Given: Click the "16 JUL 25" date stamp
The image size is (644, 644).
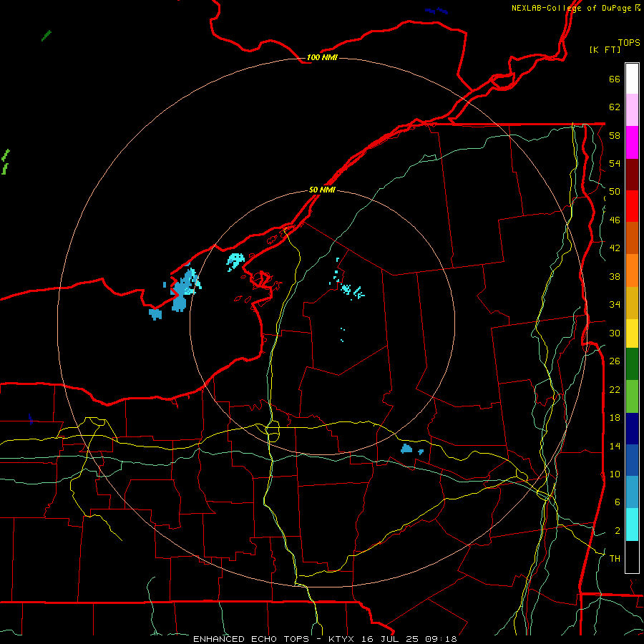Looking at the screenshot, I should [391, 639].
